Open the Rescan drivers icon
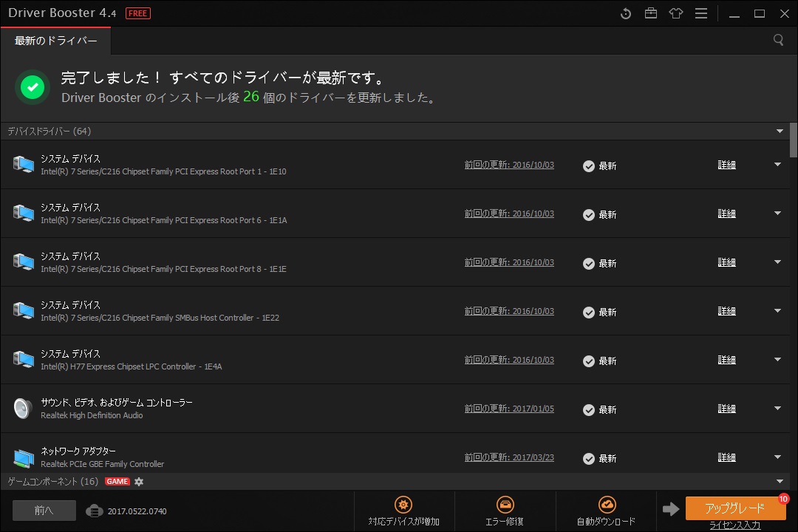The width and height of the screenshot is (798, 532). [626, 13]
